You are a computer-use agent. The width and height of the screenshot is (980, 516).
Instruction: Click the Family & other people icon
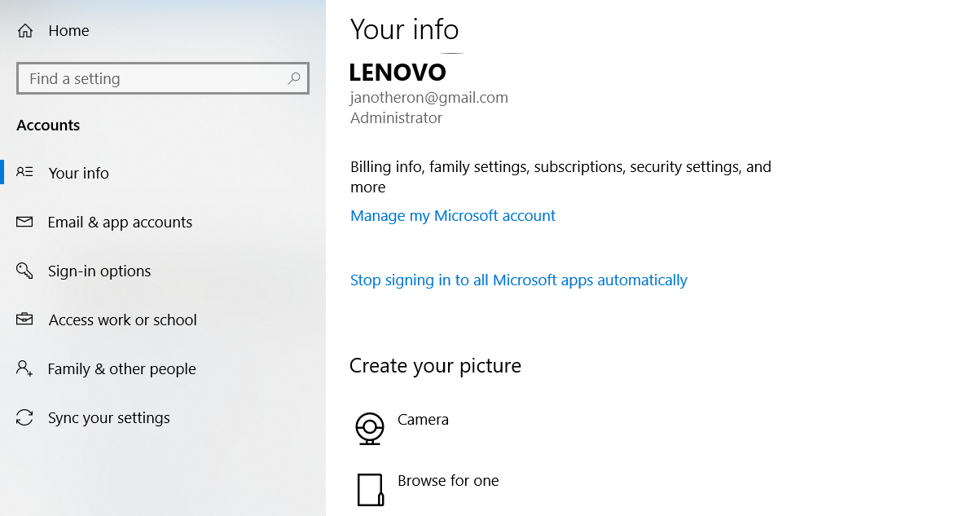tap(24, 368)
